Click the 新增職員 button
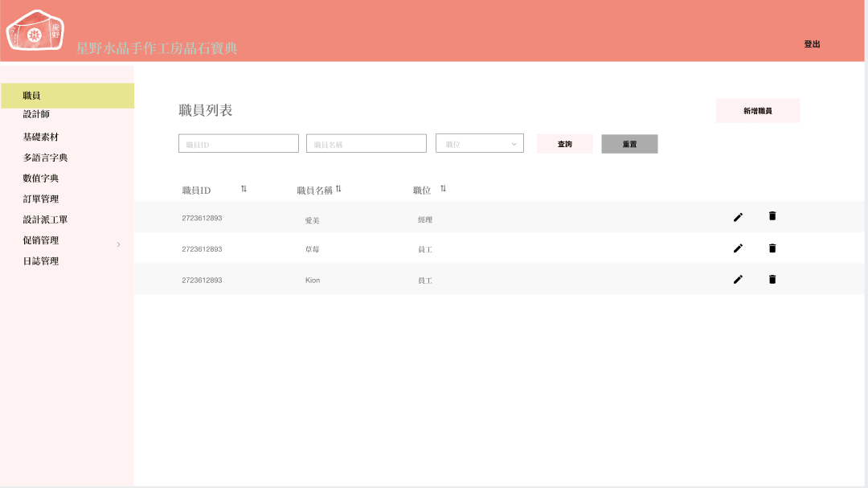The height and width of the screenshot is (488, 868). 757,111
